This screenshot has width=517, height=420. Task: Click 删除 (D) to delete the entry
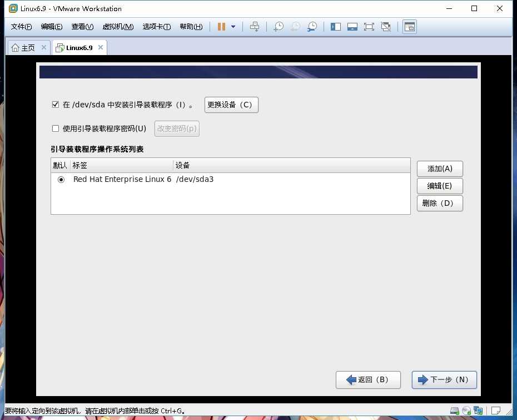(x=440, y=203)
